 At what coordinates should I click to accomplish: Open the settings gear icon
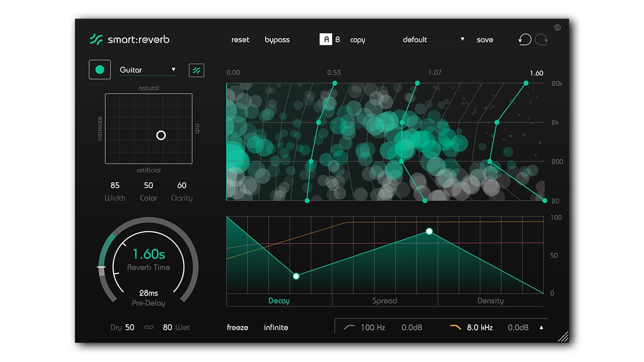point(557,28)
